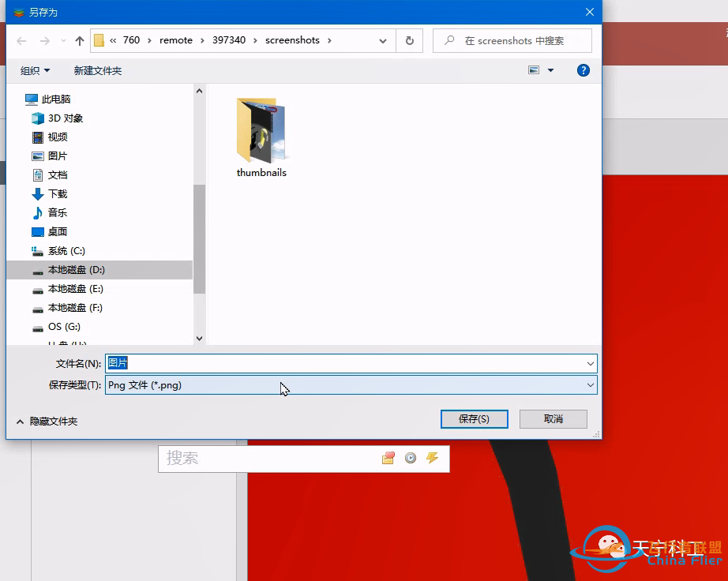Click the 保存(S) button
Viewport: 728px width, 581px height.
pos(474,419)
